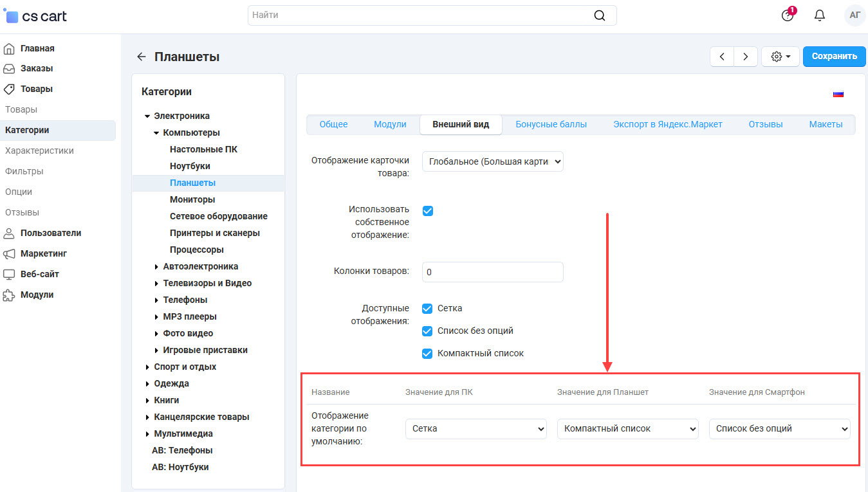Viewport: 868px width, 492px height.
Task: Go to previous category with left chevron
Action: pos(722,57)
